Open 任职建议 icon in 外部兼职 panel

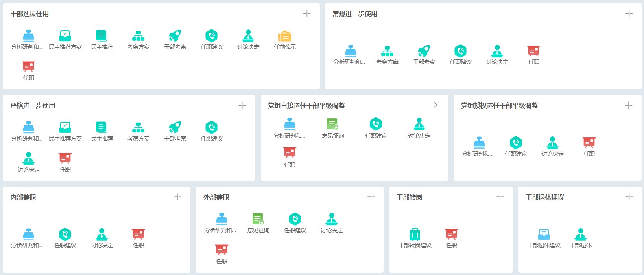(295, 219)
